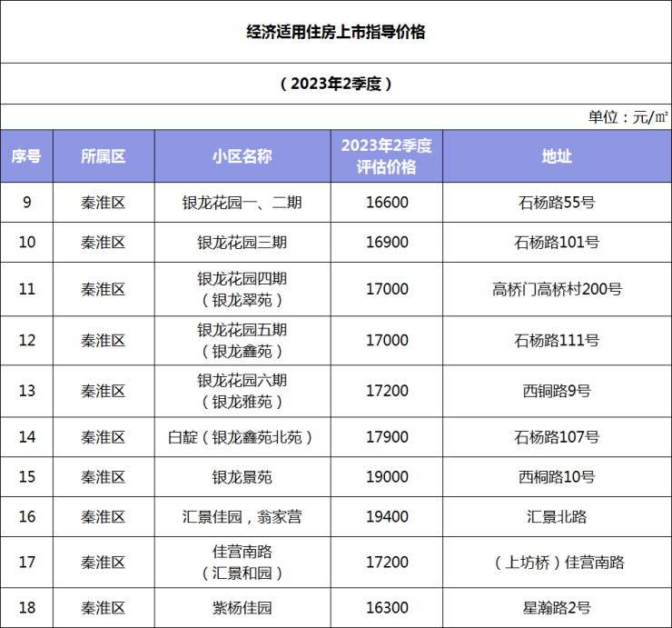
Task: Click the address cell 星瀚路2号
Action: 557,608
